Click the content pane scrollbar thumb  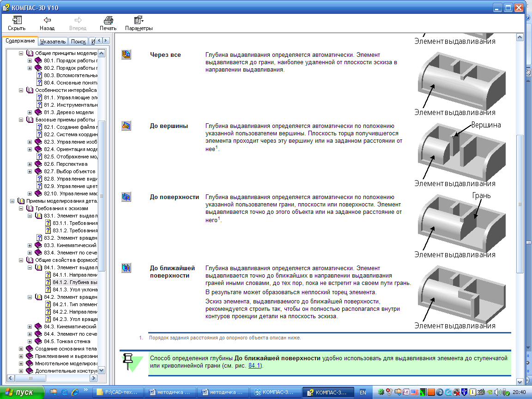coord(520,204)
